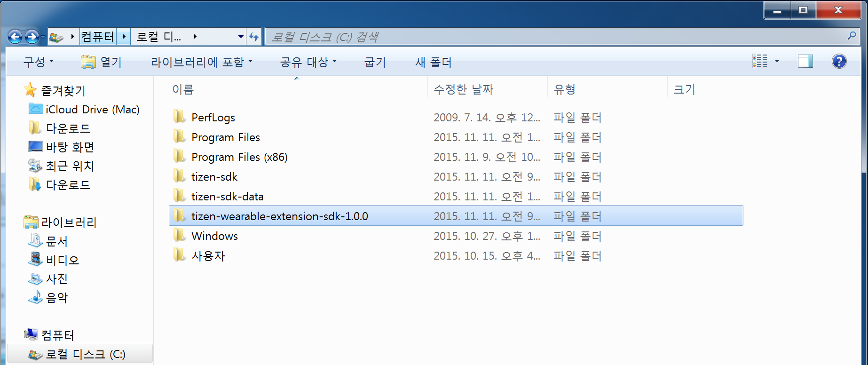Click the blue Help icon

pos(839,61)
